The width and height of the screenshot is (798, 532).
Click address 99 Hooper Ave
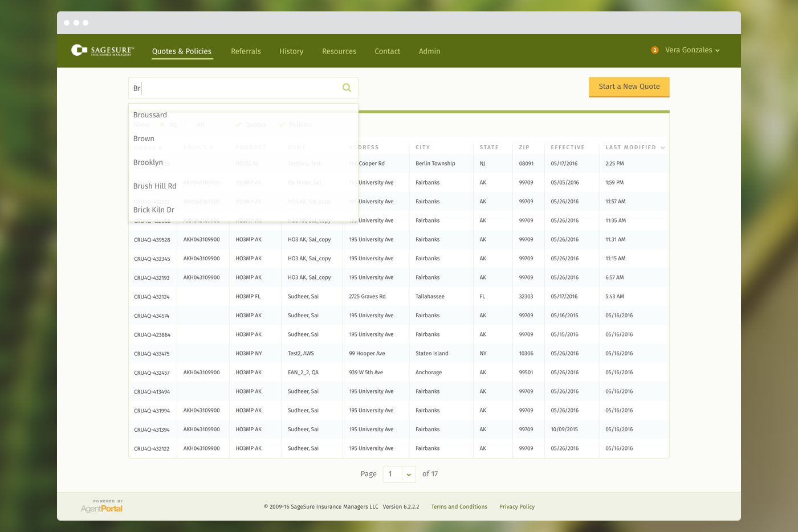[367, 353]
